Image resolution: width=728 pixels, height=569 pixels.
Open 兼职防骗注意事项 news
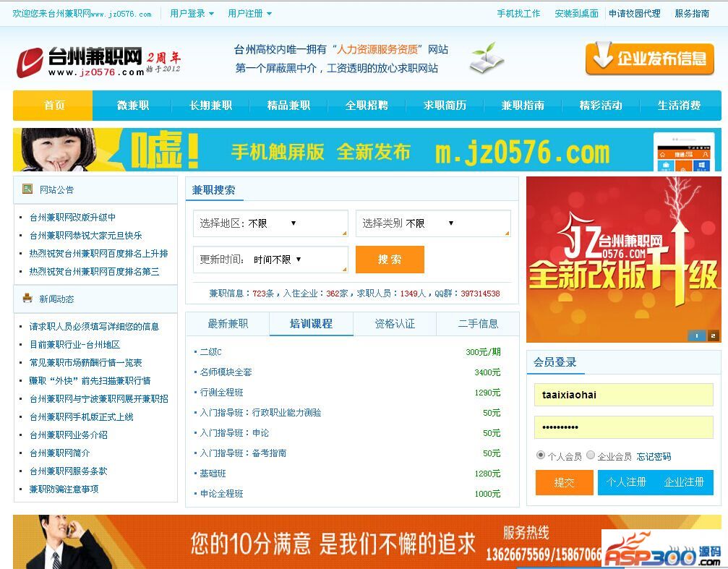click(64, 489)
